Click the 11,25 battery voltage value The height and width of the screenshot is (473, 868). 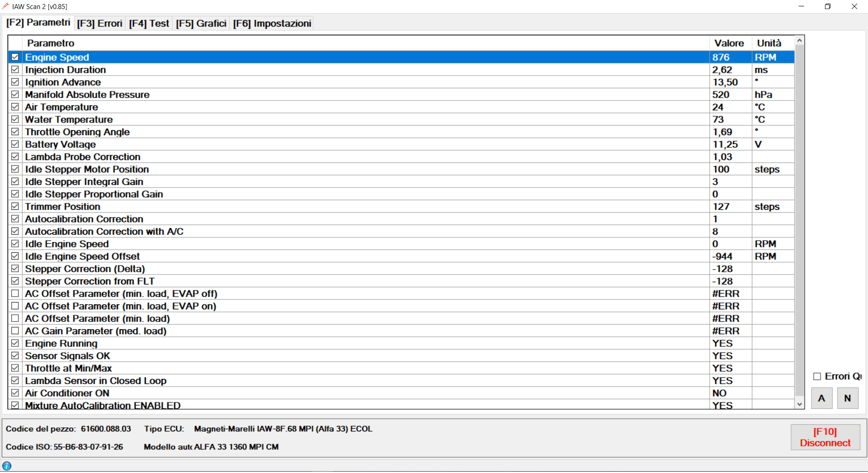coord(725,144)
